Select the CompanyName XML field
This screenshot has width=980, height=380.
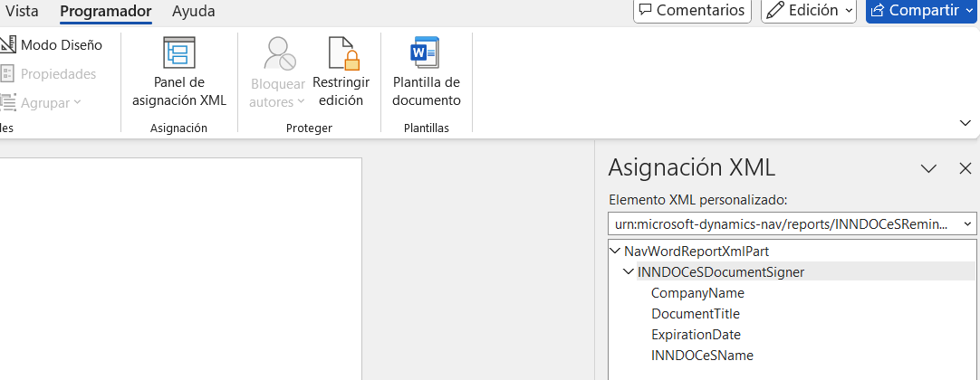[697, 292]
